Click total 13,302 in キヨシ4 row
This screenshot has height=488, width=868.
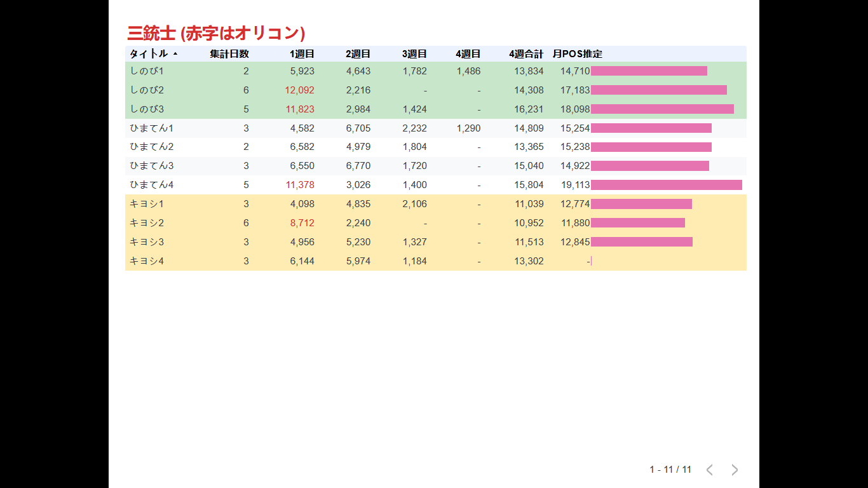coord(529,261)
